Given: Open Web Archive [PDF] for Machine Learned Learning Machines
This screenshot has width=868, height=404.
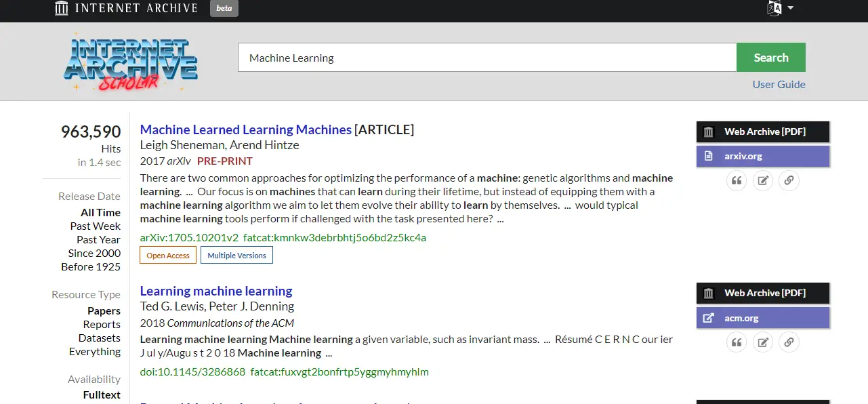Looking at the screenshot, I should 763,132.
